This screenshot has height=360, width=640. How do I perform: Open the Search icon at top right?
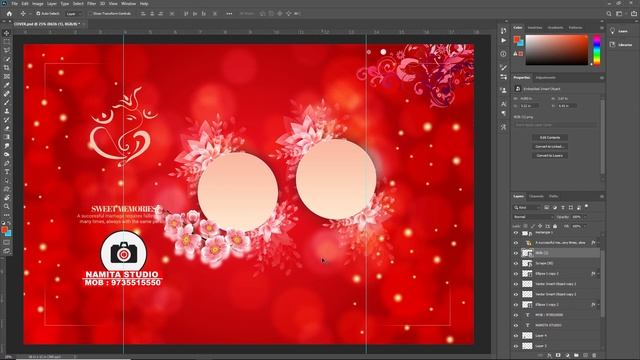click(x=609, y=13)
